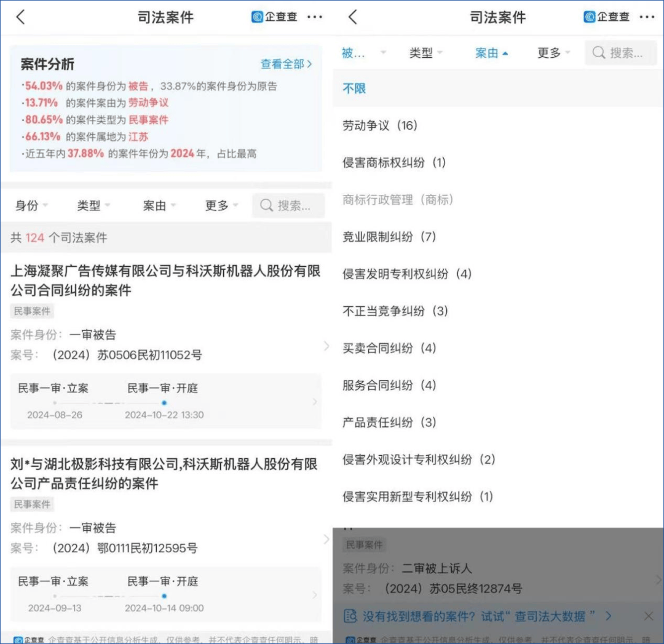Expand the 身份 filter dropdown
The image size is (664, 644).
tap(31, 205)
